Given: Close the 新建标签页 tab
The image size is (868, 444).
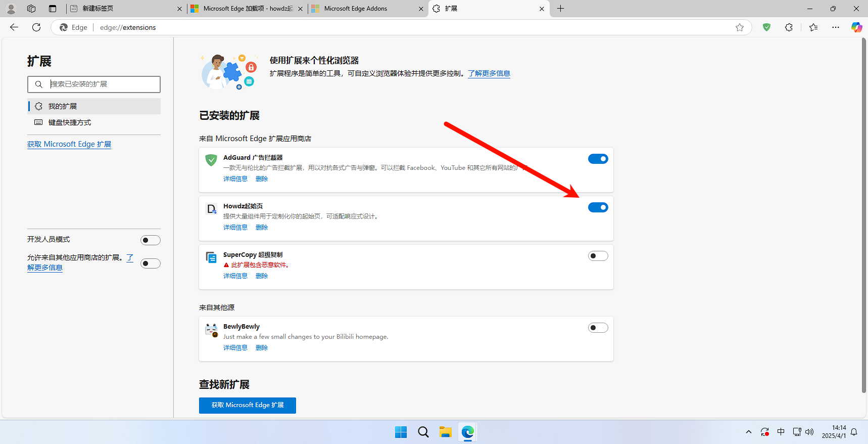Looking at the screenshot, I should pyautogui.click(x=179, y=9).
